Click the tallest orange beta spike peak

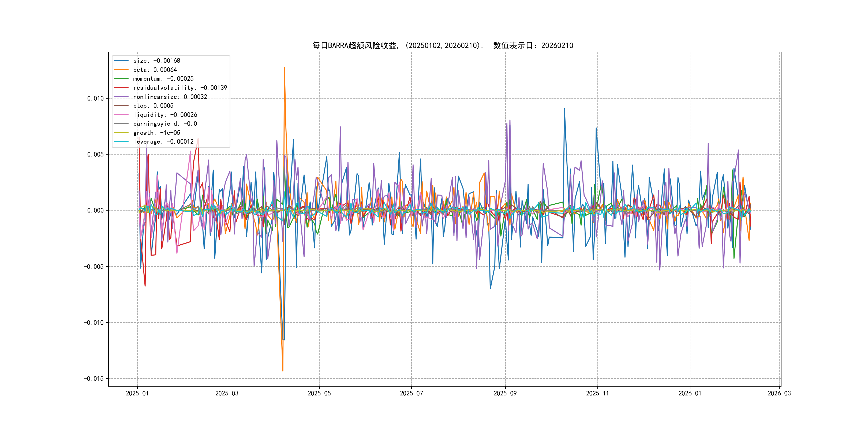click(x=285, y=68)
